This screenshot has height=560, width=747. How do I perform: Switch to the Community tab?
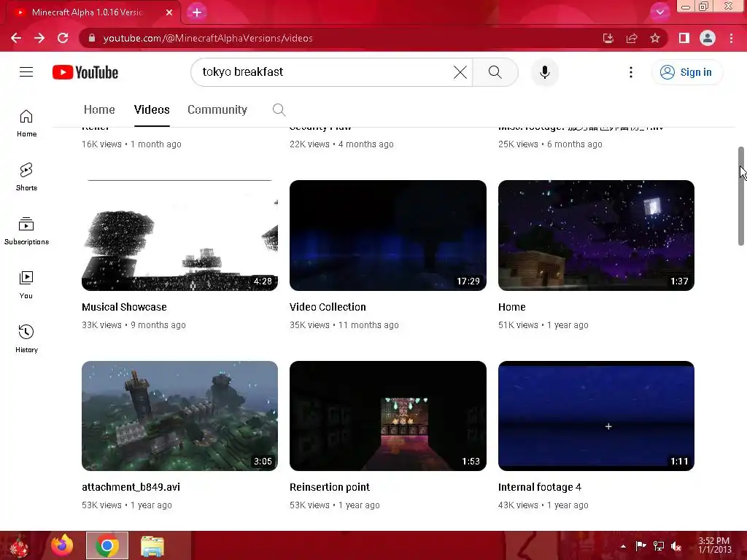[x=217, y=110]
